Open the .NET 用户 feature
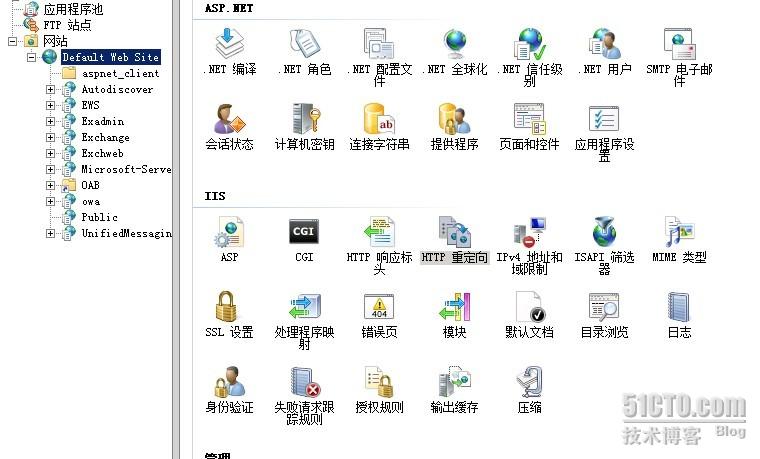This screenshot has width=760, height=459. point(604,51)
